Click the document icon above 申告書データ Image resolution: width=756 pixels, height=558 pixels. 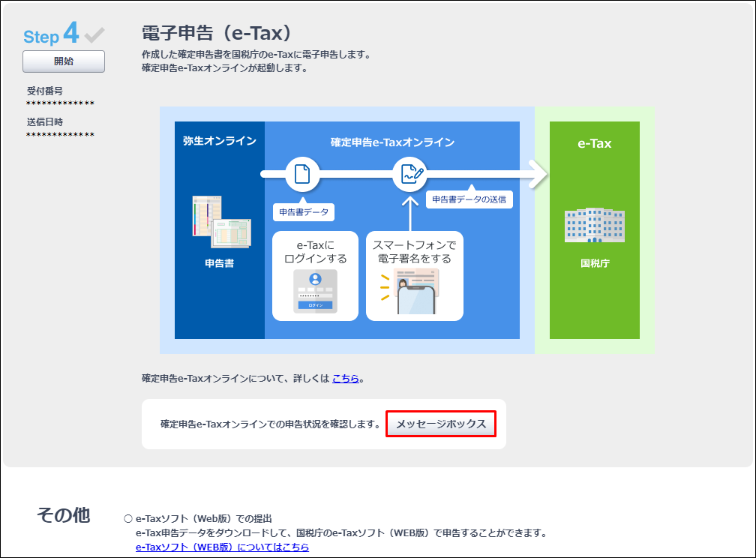(302, 174)
